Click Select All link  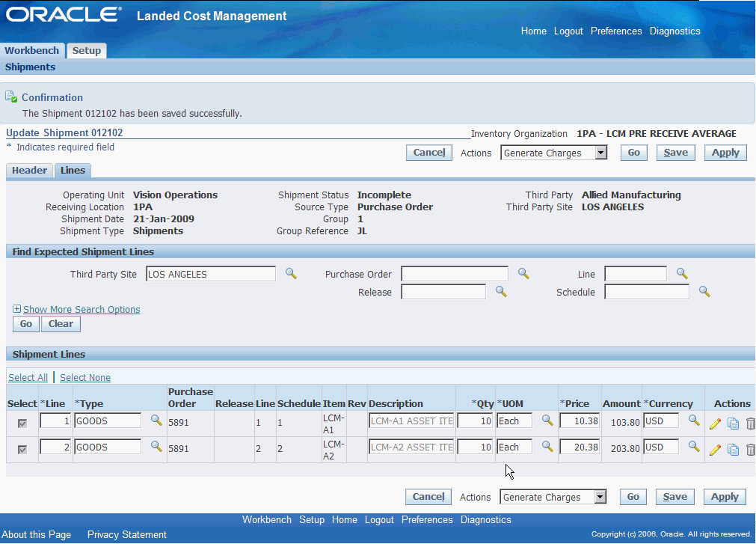click(28, 378)
